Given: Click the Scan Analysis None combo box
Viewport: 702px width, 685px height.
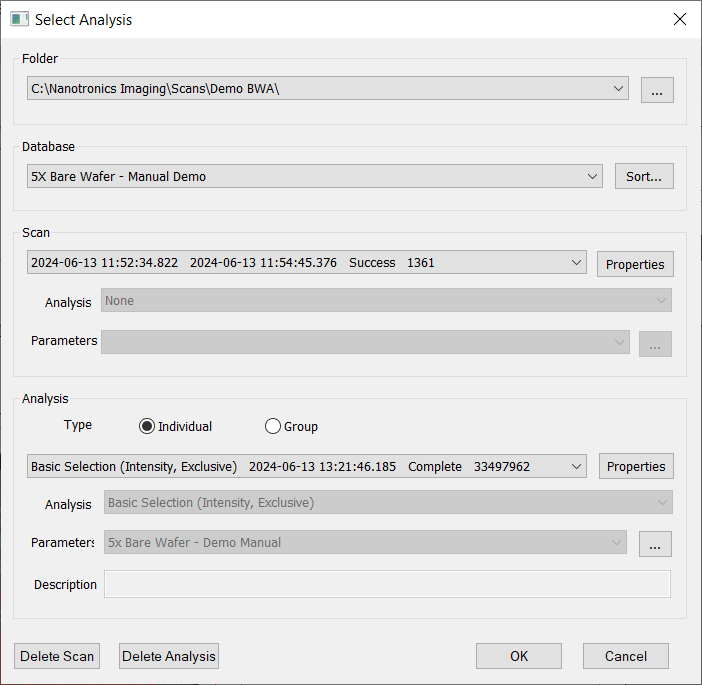Looking at the screenshot, I should (386, 301).
